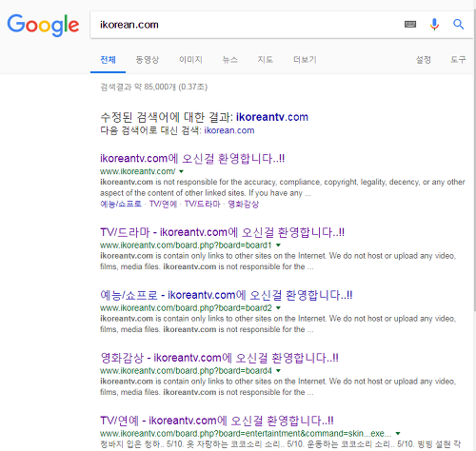This screenshot has width=476, height=451.
Task: Click the corrected query ikoreantv.com link
Action: [272, 117]
